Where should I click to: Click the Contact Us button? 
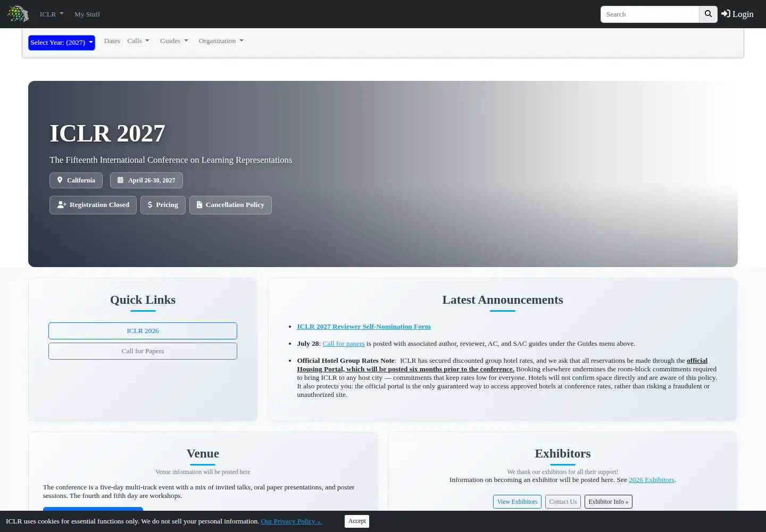point(563,502)
